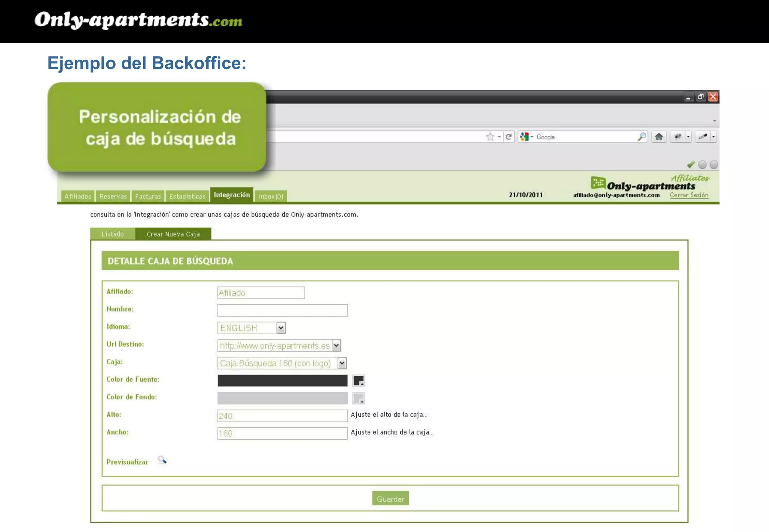Screen dimensions: 769x532
Task: Click afiliado@only-apartments.com text
Action: 616,195
